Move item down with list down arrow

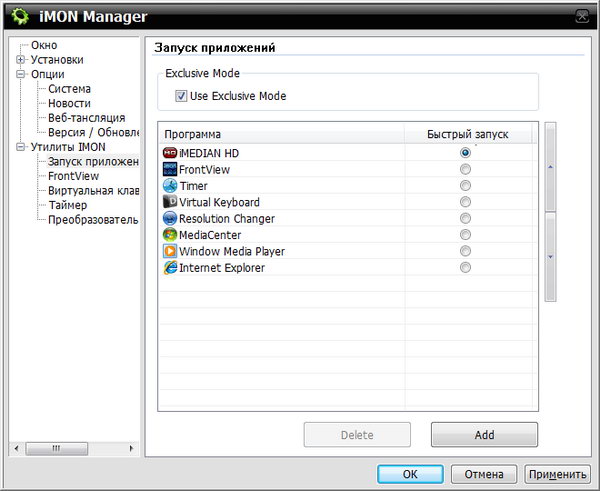tap(550, 257)
